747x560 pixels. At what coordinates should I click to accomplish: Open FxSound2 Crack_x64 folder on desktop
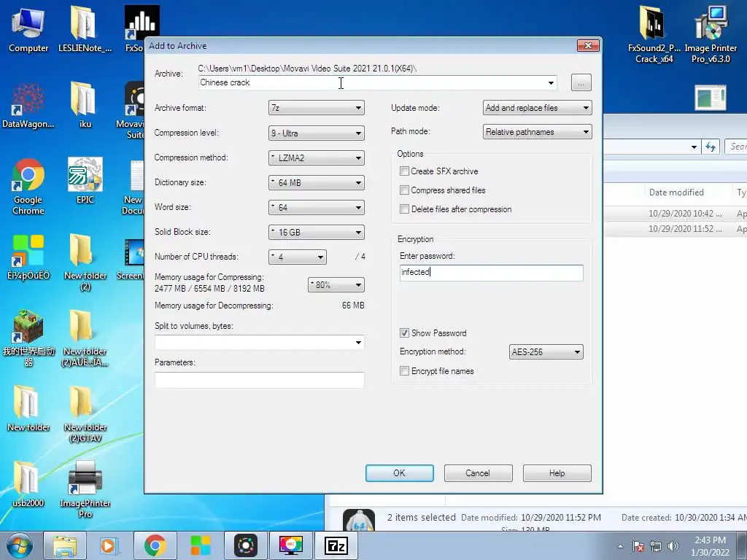point(654,34)
